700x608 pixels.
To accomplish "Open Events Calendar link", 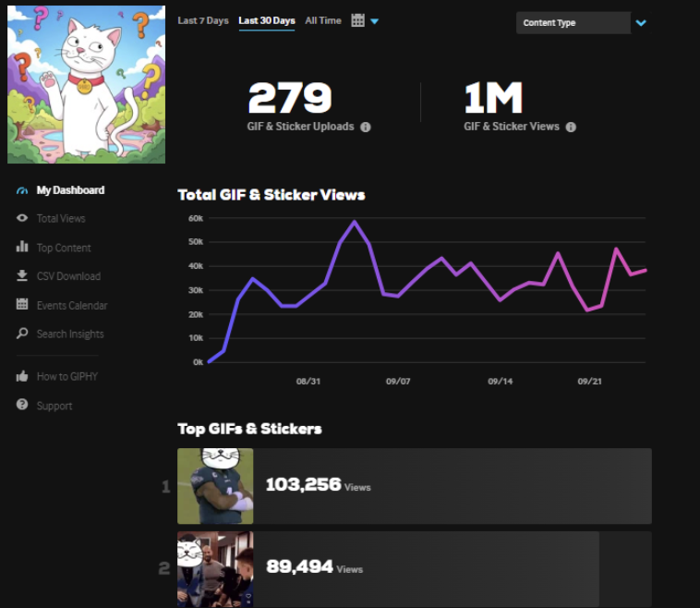I will (72, 306).
